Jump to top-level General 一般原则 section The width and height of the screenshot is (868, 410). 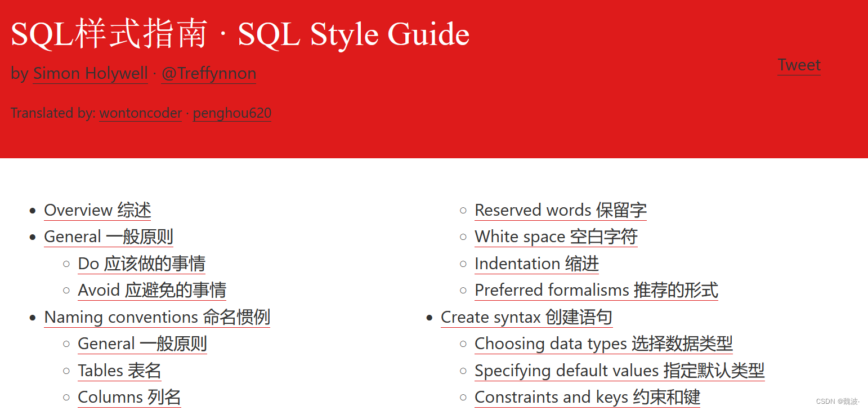tap(109, 237)
